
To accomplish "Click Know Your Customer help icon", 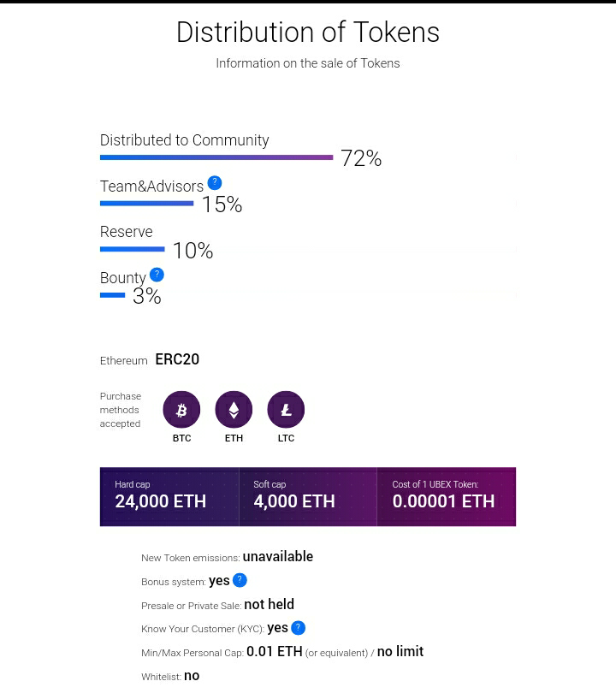I will (298, 628).
